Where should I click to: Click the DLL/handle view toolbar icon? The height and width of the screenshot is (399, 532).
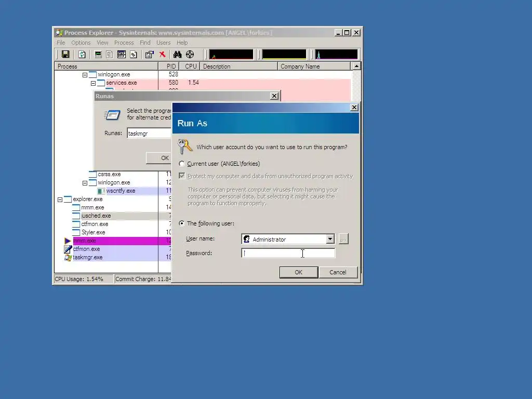(134, 54)
